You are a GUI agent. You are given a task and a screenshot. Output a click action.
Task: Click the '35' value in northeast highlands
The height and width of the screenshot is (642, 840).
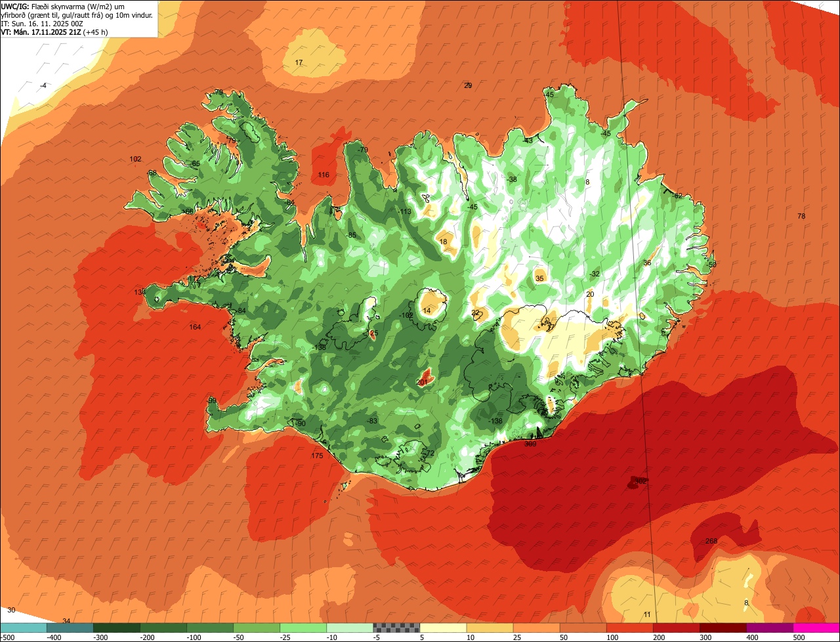tap(539, 278)
